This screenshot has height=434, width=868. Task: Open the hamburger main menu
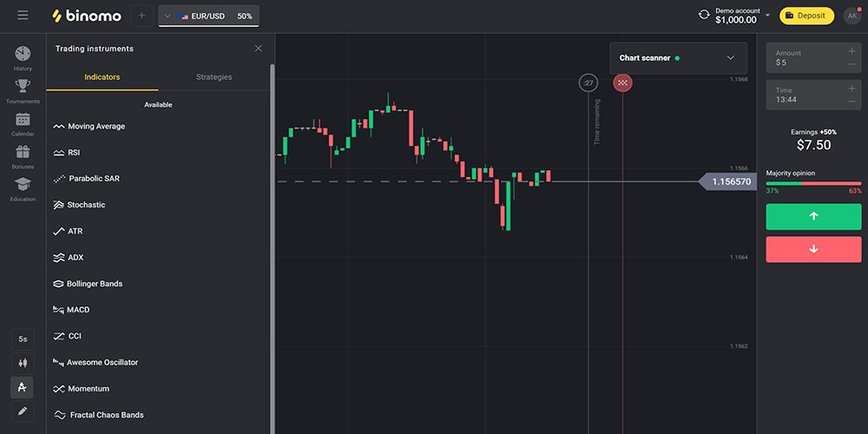[23, 16]
